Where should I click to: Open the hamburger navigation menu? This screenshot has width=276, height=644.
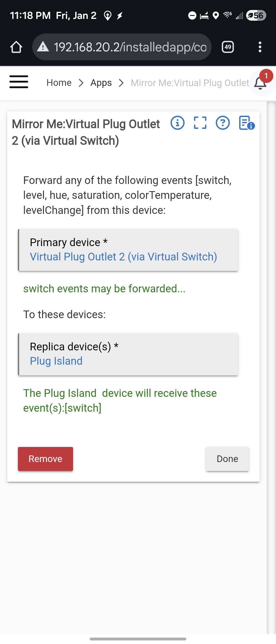(x=19, y=82)
